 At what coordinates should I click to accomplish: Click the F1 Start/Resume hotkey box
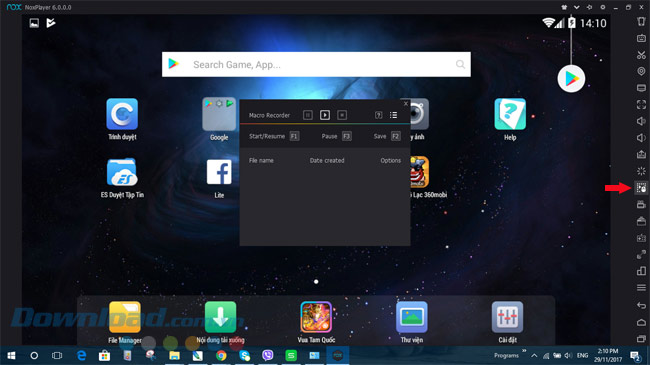(294, 136)
